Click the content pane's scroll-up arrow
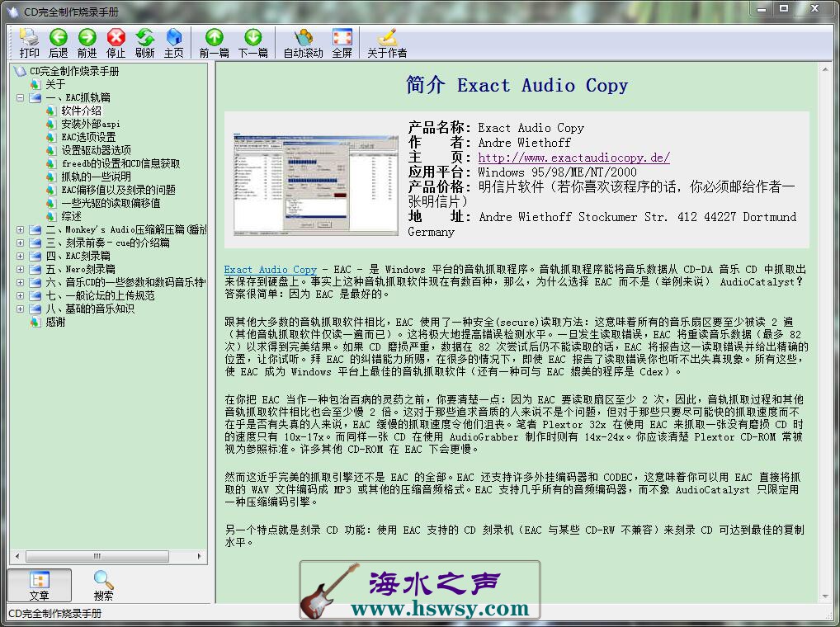Screen dimensions: 840x627 coord(825,69)
